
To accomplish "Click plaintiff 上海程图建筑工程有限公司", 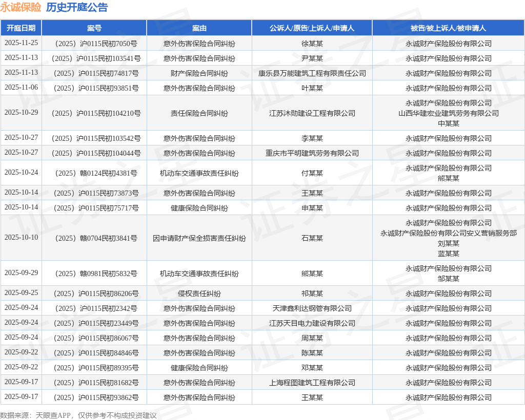I will click(312, 383).
